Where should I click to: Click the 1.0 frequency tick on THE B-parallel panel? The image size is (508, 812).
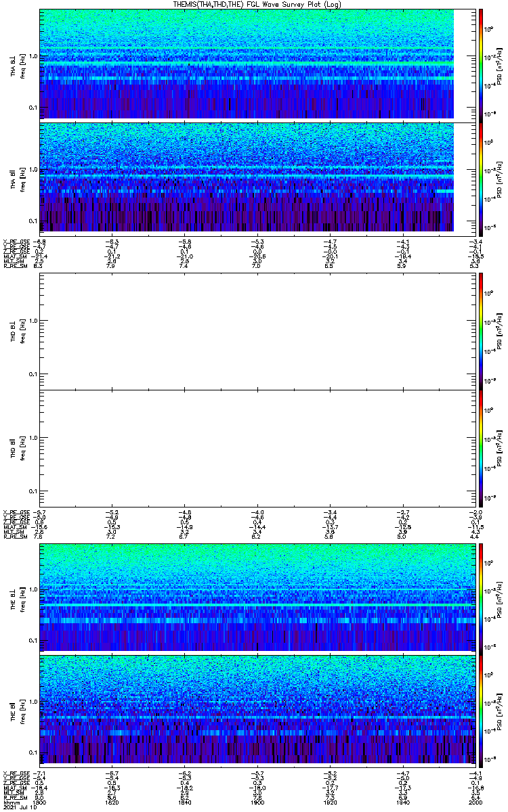(x=33, y=701)
